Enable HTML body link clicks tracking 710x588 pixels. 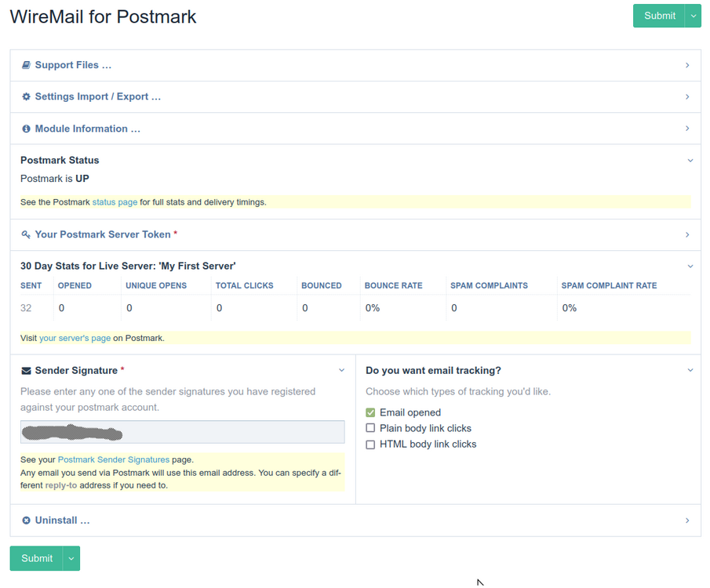pyautogui.click(x=370, y=445)
